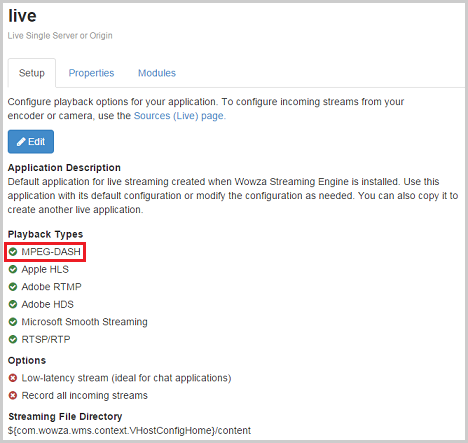Click the green check icon beside RTSP/RTP

[x=13, y=339]
